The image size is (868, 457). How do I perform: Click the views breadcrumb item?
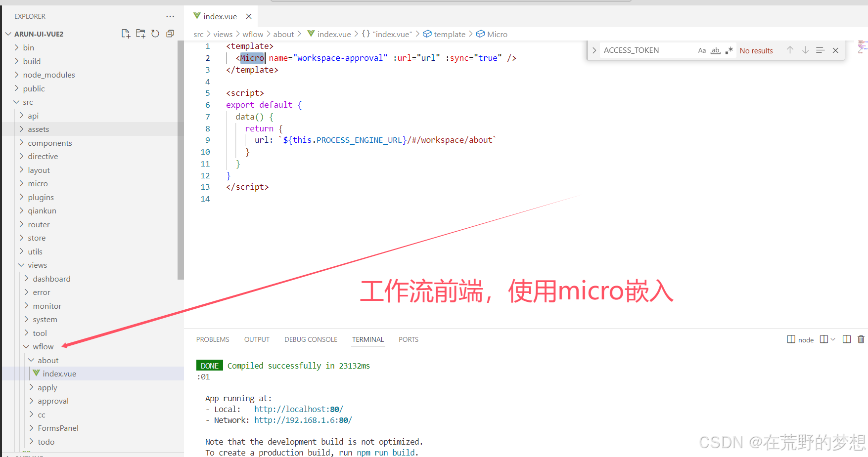point(223,35)
